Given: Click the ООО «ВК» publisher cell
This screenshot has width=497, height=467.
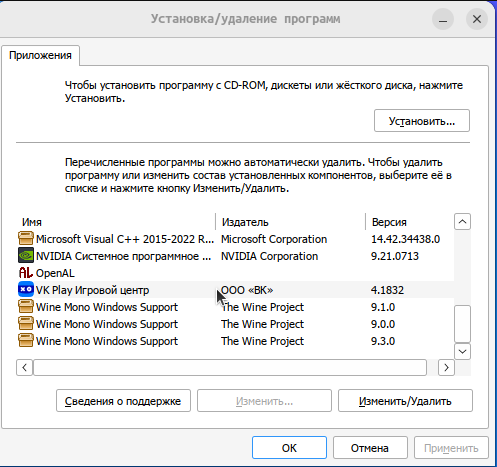Looking at the screenshot, I should [247, 290].
